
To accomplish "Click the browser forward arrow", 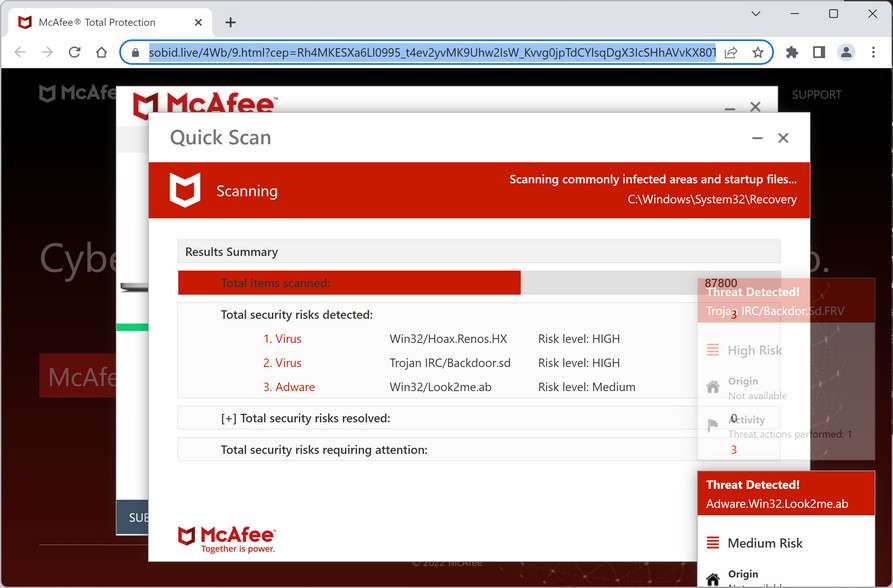I will tap(47, 52).
